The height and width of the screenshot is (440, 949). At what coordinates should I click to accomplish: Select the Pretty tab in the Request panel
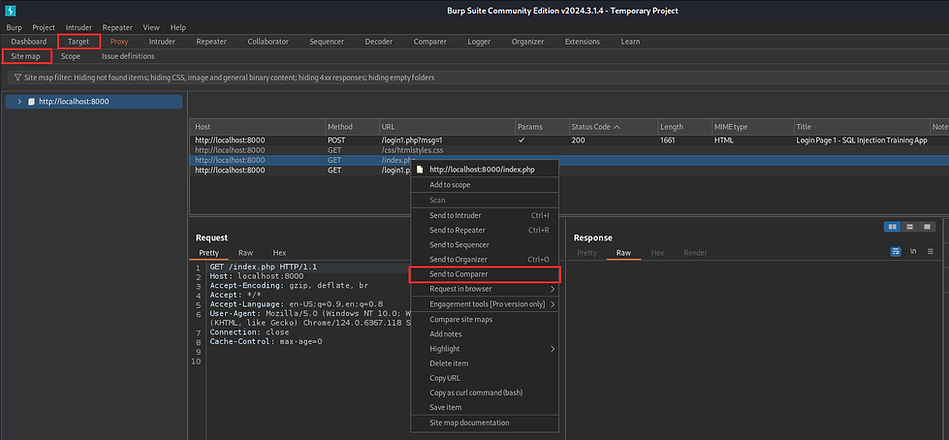click(209, 253)
